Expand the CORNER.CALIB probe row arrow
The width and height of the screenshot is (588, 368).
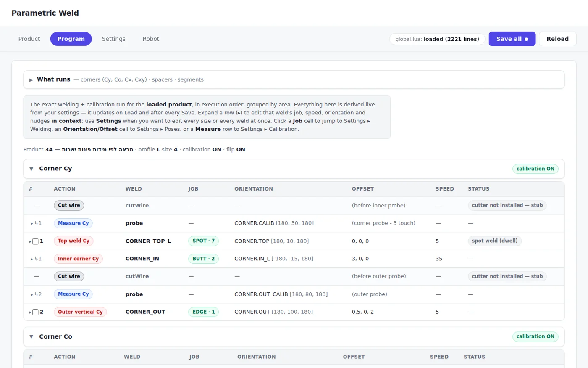(32, 223)
